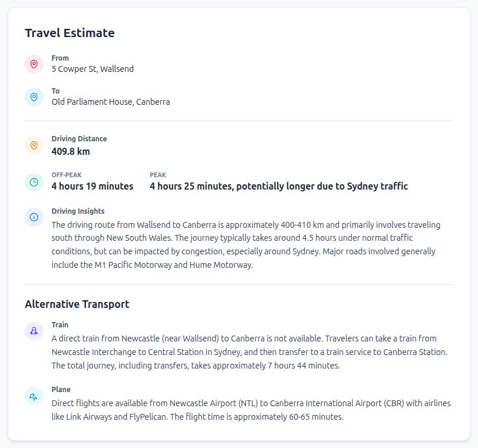Click the Alternative Transport heading
The width and height of the screenshot is (478, 448).
tap(77, 304)
